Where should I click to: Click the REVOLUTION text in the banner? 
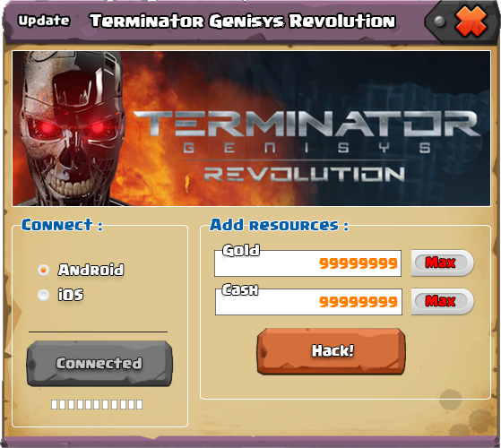305,175
